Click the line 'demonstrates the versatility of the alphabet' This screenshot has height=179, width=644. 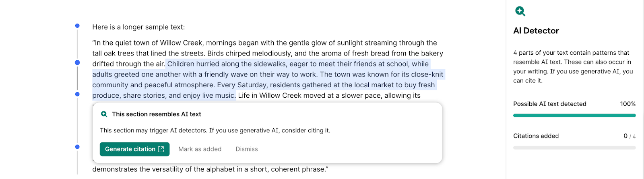tap(210, 169)
